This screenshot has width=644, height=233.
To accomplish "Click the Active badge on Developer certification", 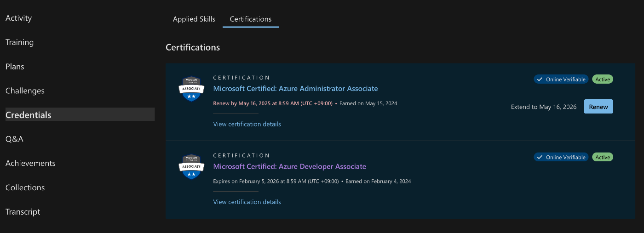I will 603,157.
